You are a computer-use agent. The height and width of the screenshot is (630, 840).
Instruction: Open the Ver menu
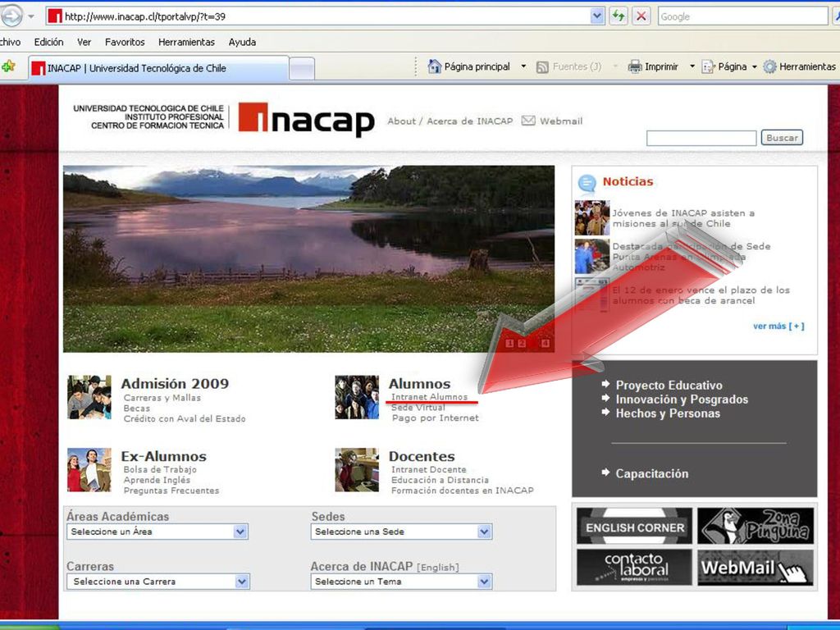point(84,42)
